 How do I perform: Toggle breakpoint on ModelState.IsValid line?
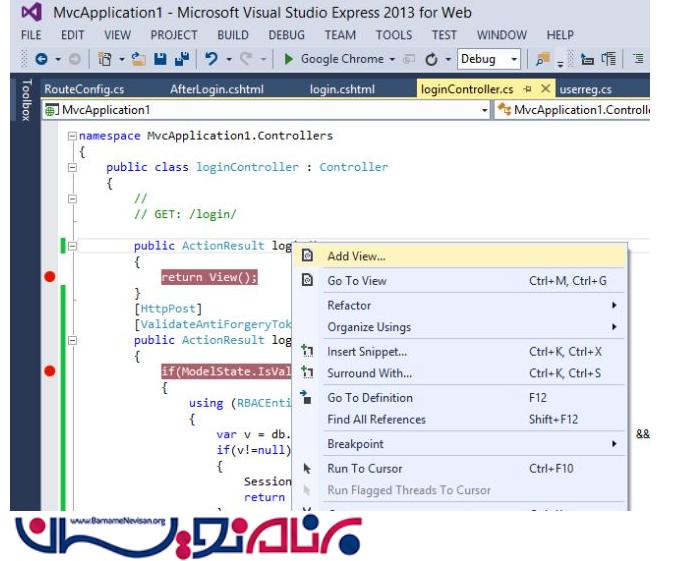pos(50,371)
